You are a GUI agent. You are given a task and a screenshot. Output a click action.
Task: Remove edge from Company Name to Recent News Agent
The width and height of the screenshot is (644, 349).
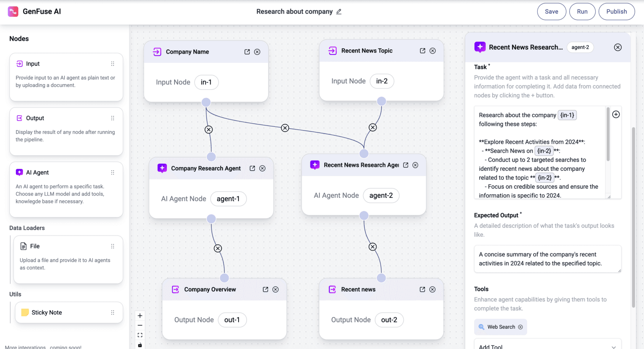pyautogui.click(x=285, y=128)
